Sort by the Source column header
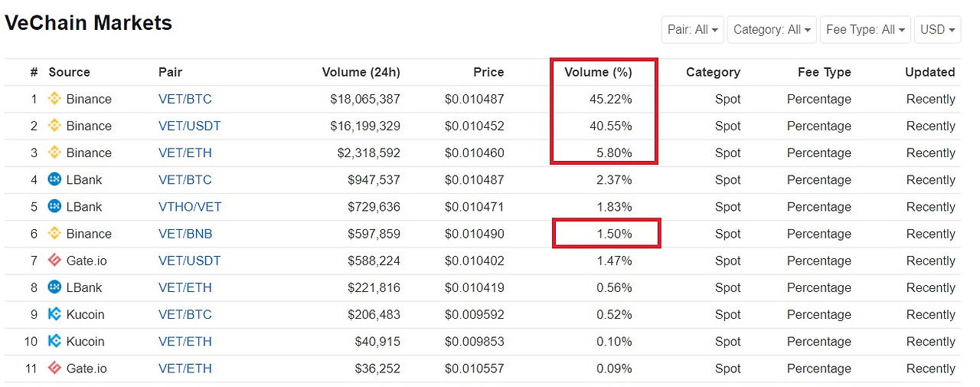 coord(69,72)
